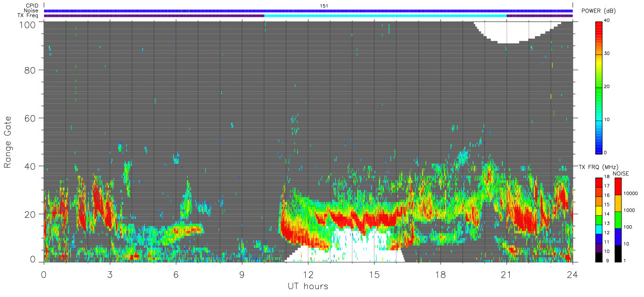The image size is (644, 297).
Task: Click the 10 tick on the POWER colorbar
Action: click(x=607, y=119)
